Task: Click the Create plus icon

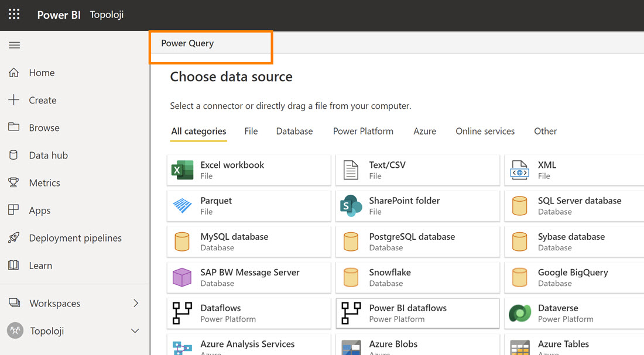Action: (14, 100)
